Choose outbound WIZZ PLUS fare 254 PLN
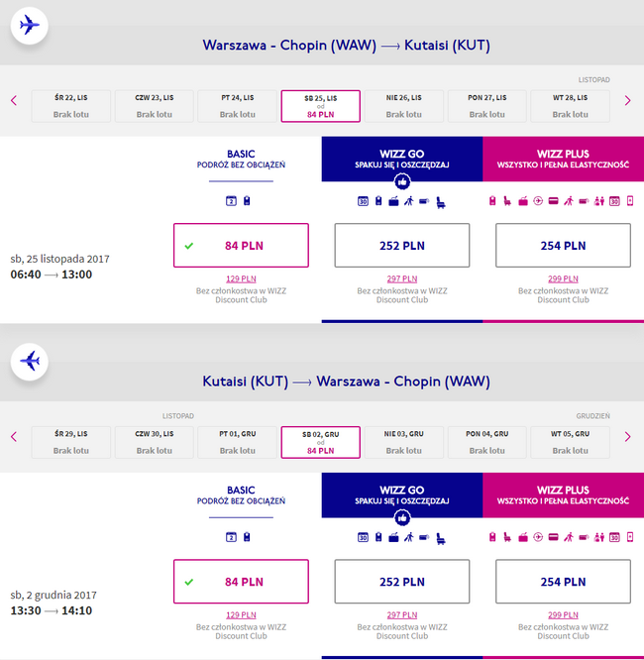The image size is (644, 660). click(563, 246)
